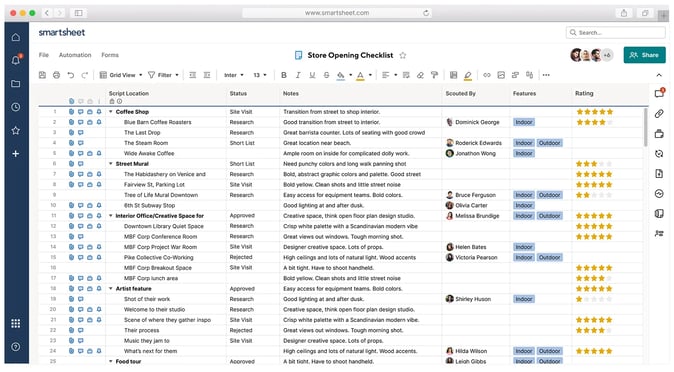Open the apps launcher grid icon
Viewport: 674px width, 372px height.
[x=16, y=323]
